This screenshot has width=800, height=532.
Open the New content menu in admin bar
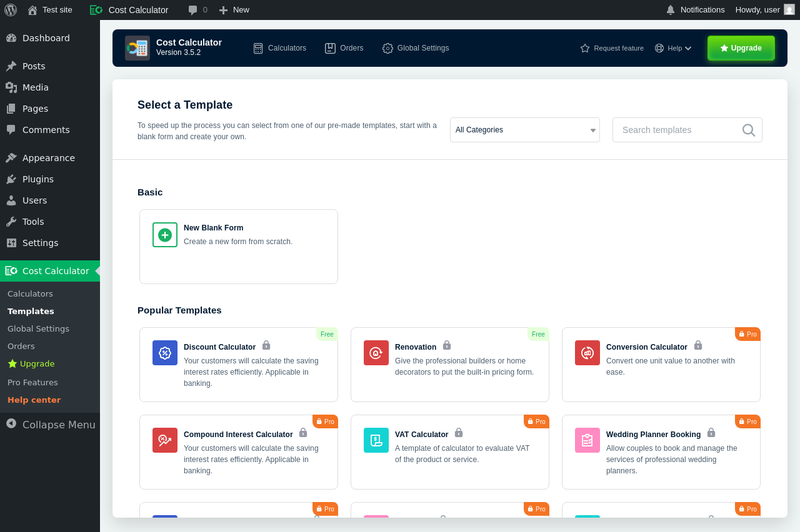pyautogui.click(x=234, y=10)
